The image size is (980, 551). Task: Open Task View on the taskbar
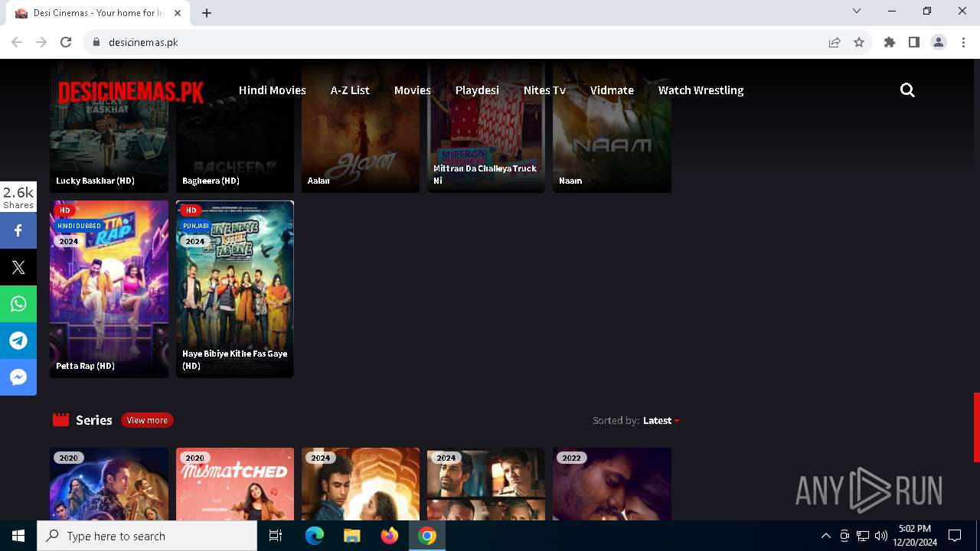coord(276,536)
